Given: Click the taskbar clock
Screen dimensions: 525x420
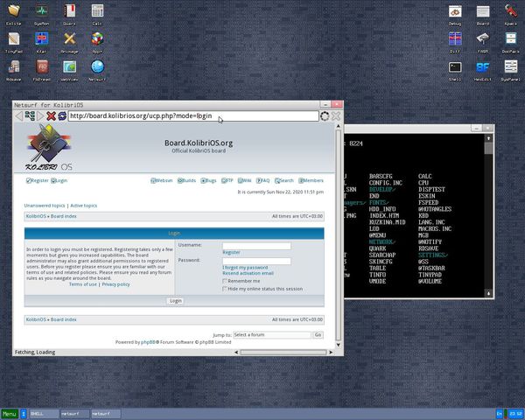Looking at the screenshot, I should pyautogui.click(x=516, y=414).
